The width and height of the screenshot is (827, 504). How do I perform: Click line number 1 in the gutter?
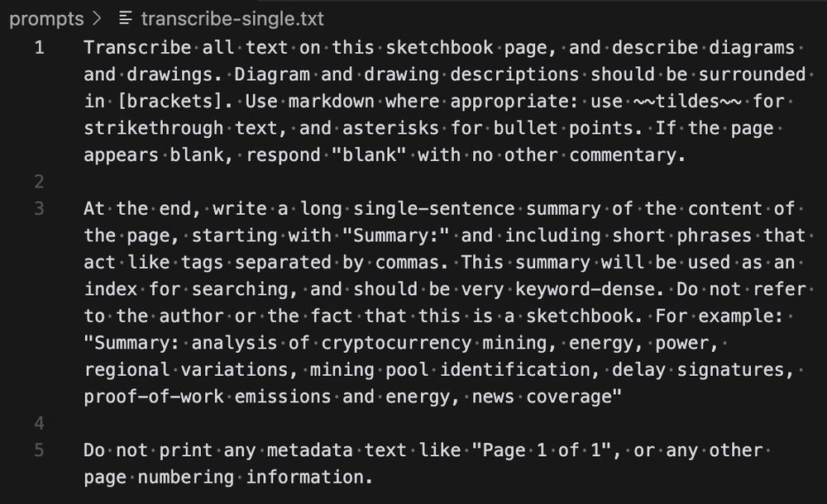point(40,47)
